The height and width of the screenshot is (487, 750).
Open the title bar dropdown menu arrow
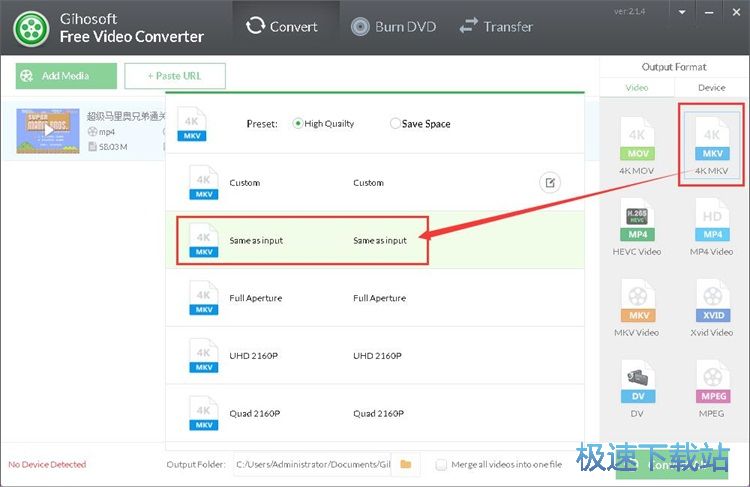tap(682, 12)
